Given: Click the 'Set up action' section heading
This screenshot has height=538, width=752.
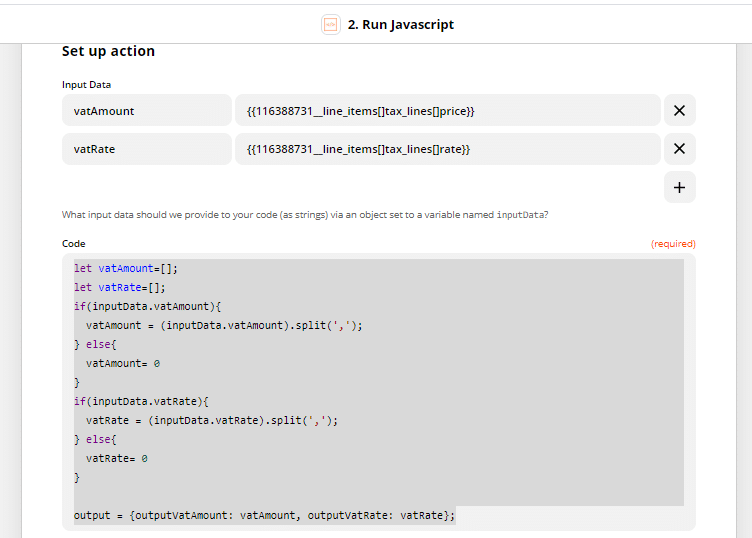Looking at the screenshot, I should point(108,51).
